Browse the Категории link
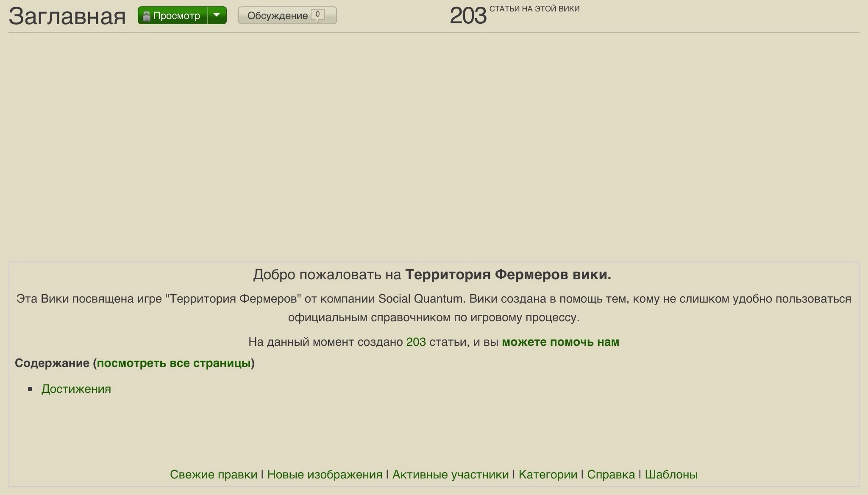 548,475
